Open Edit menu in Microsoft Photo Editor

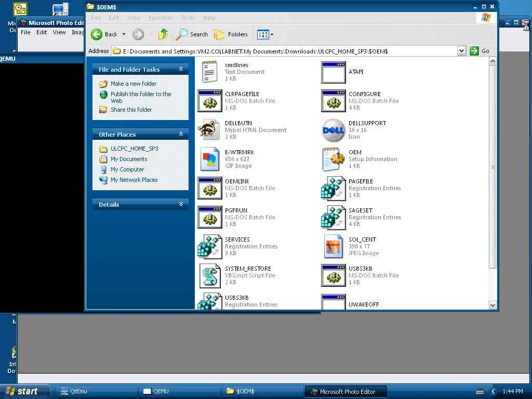[42, 32]
